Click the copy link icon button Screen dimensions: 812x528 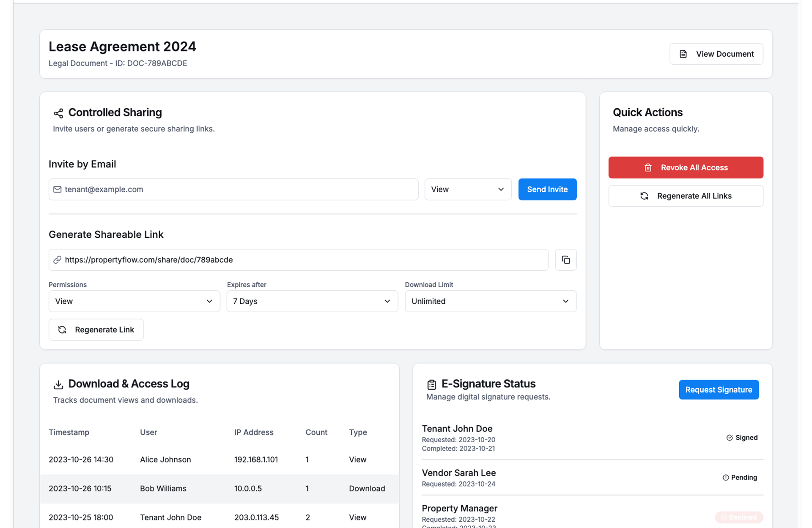point(565,260)
